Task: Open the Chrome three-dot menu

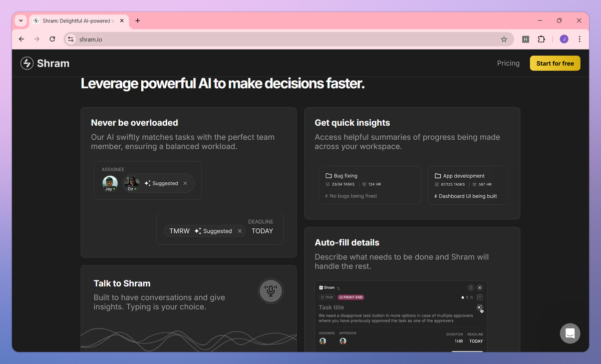Action: (579, 39)
